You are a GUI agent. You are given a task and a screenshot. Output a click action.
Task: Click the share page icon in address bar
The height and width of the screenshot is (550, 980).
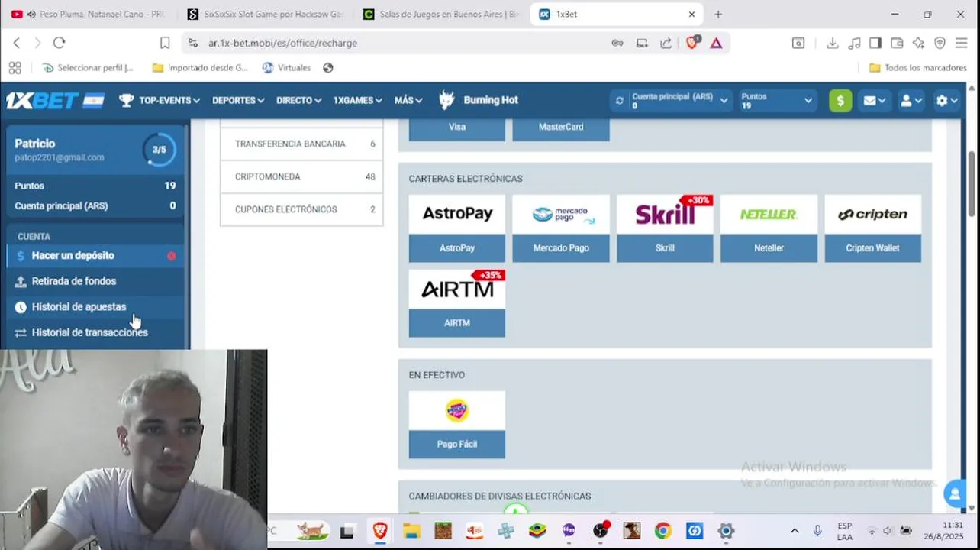[x=666, y=43]
